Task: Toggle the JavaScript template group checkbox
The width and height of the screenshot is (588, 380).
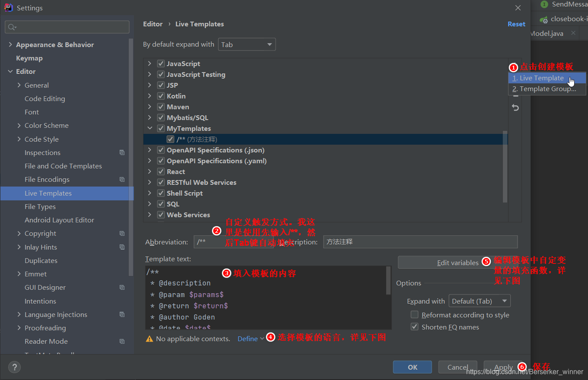Action: (x=161, y=63)
